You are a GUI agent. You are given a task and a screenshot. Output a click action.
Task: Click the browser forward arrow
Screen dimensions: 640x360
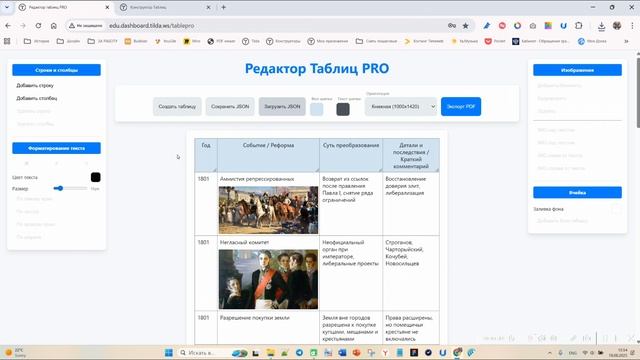(23, 26)
